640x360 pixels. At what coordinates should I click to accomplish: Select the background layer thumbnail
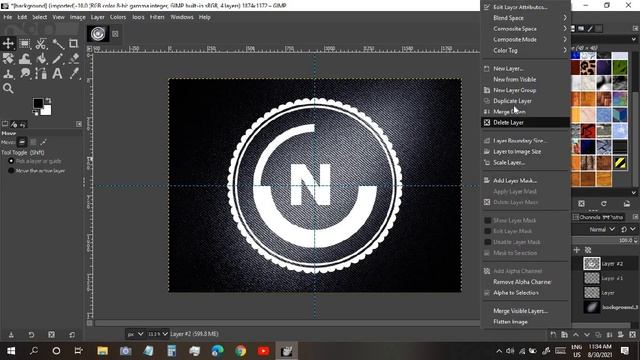(591, 307)
